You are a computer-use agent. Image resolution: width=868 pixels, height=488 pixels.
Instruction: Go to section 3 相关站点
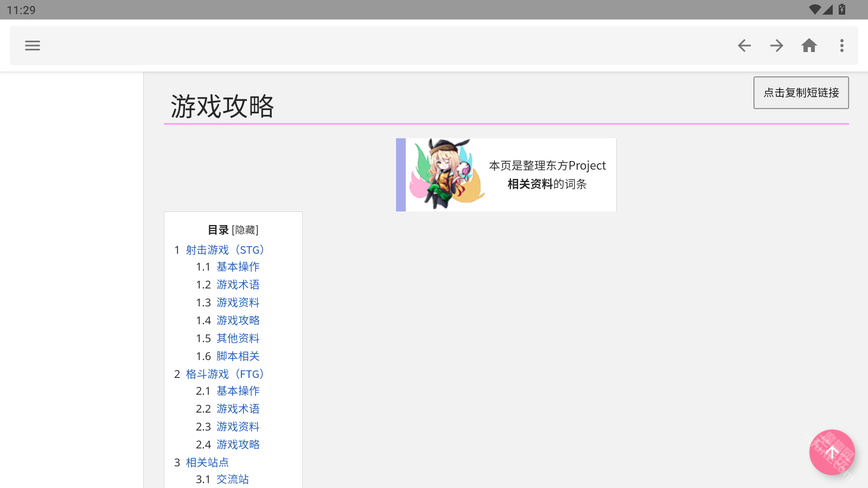207,463
